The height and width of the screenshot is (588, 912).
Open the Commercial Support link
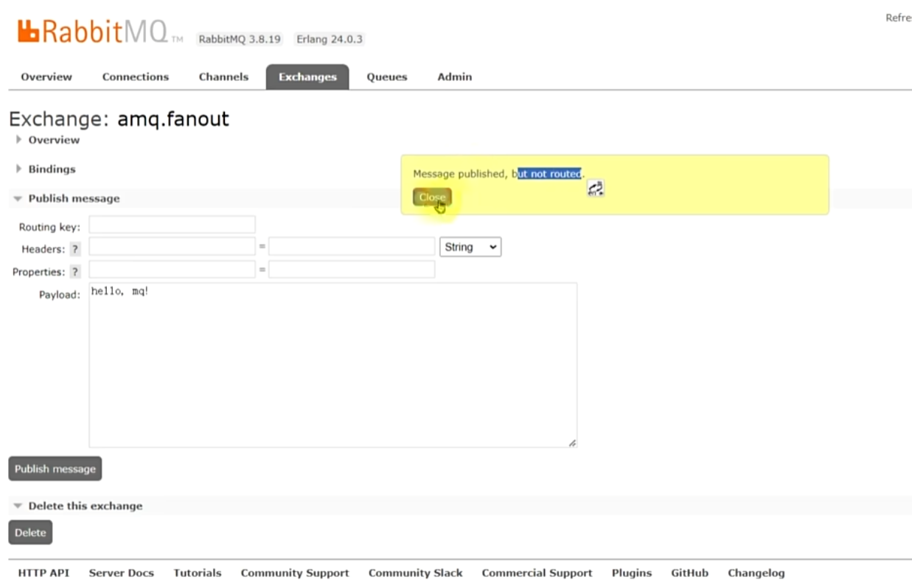[x=537, y=573]
